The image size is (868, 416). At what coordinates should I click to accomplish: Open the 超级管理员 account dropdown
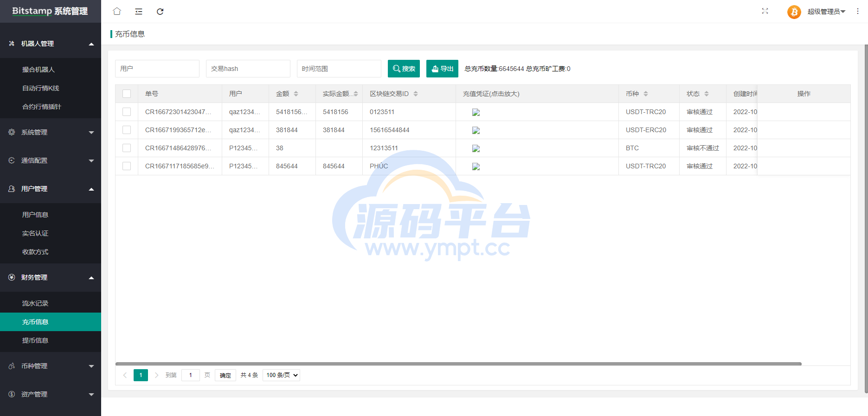pyautogui.click(x=826, y=12)
